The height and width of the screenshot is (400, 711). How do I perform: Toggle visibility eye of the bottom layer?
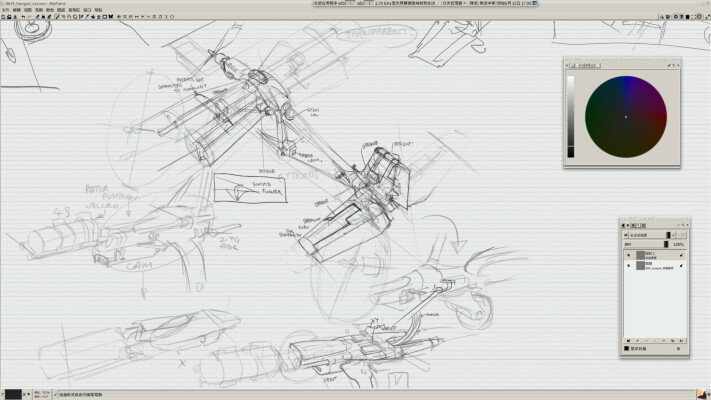click(628, 266)
